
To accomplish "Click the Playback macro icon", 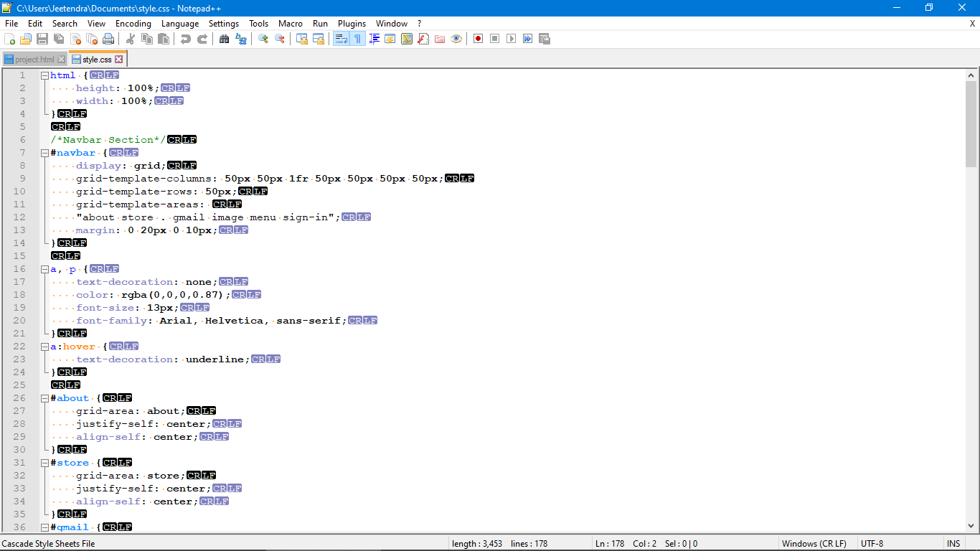I will coord(512,39).
